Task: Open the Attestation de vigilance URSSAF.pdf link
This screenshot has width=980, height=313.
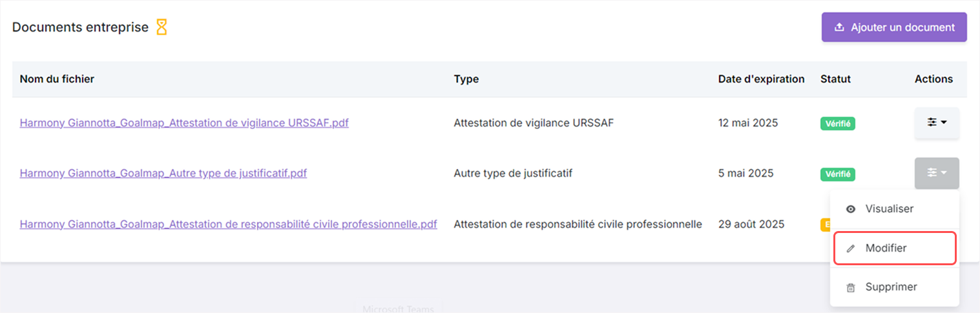Action: tap(184, 123)
